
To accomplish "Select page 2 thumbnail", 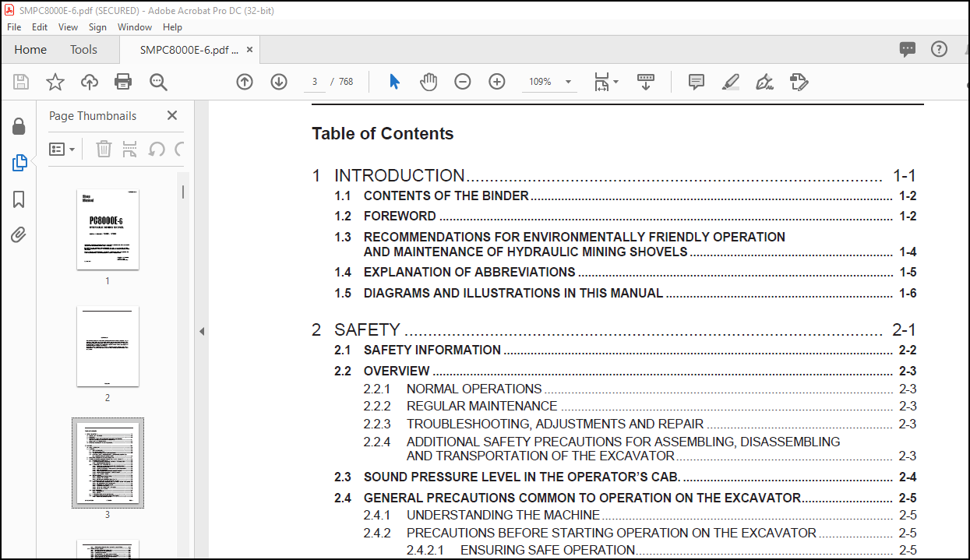I will [x=108, y=346].
